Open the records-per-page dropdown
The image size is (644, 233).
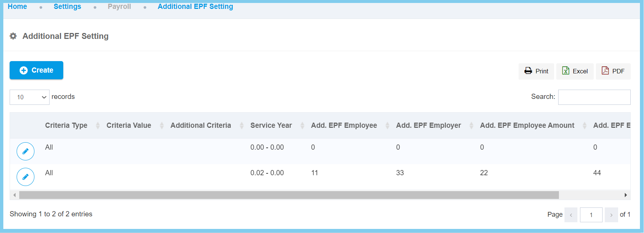[30, 97]
